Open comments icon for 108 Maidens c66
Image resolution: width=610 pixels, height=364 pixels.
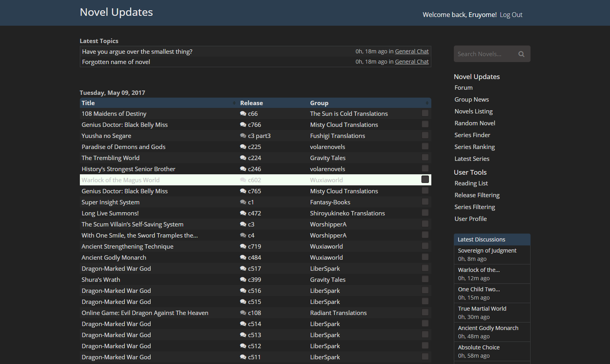[243, 114]
